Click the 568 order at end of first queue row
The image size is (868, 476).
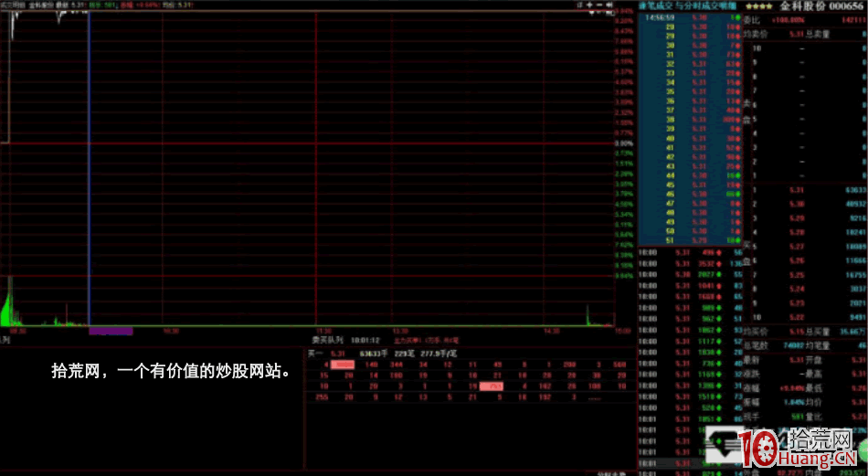620,365
